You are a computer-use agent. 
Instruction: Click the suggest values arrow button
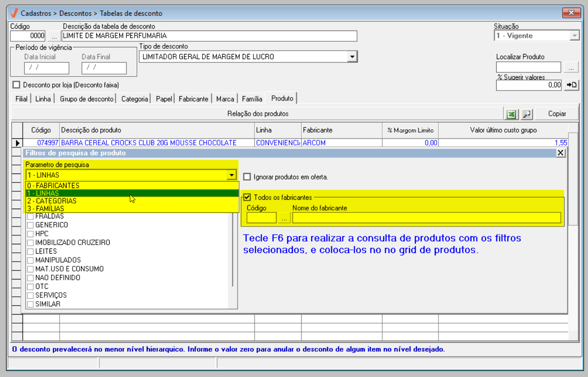[x=571, y=85]
